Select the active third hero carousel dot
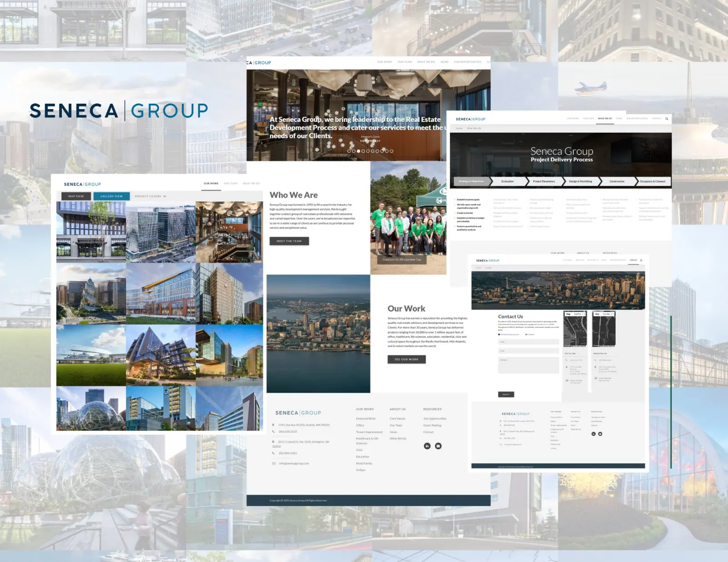Viewport: 728px width, 562px height. [x=358, y=151]
